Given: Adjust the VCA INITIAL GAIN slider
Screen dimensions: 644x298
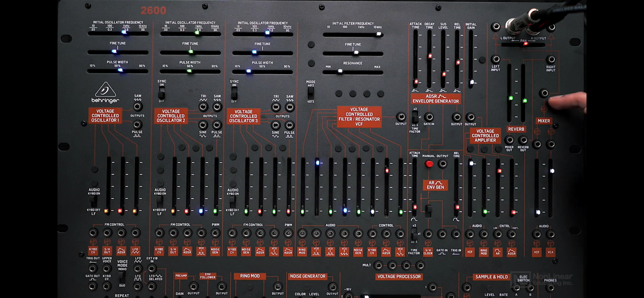Looking at the screenshot, I should (x=471, y=59).
